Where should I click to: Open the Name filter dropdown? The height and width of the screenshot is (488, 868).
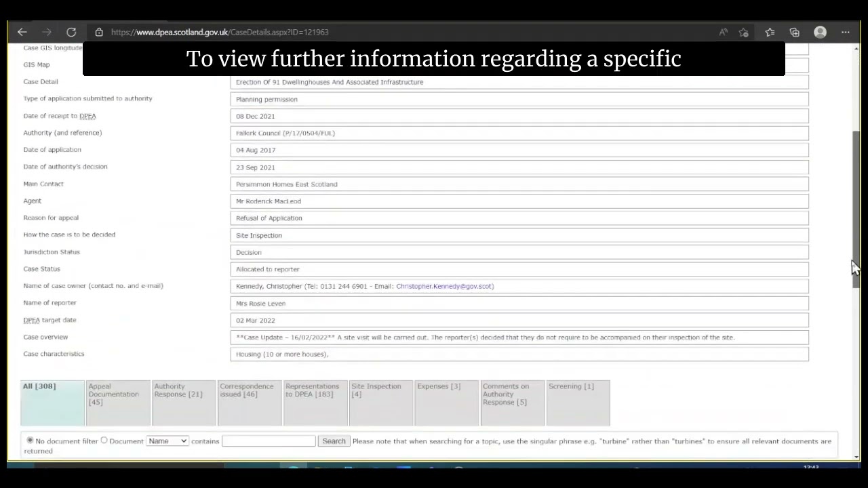[x=167, y=441]
